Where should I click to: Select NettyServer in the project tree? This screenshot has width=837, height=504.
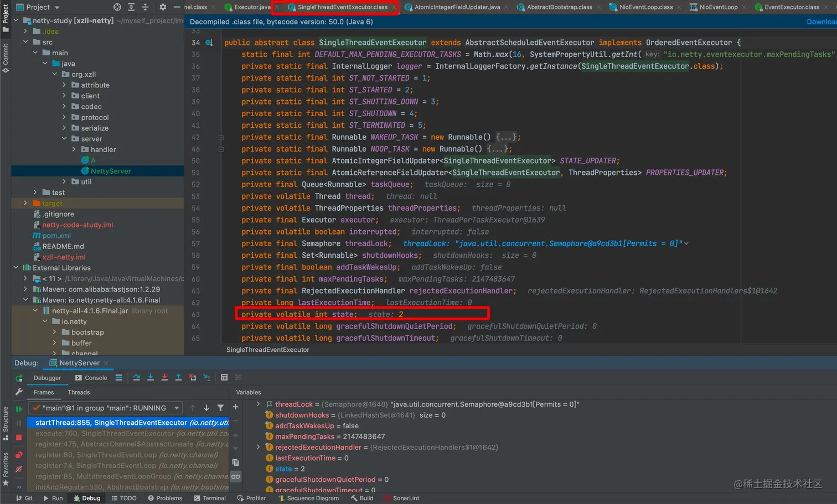[111, 171]
